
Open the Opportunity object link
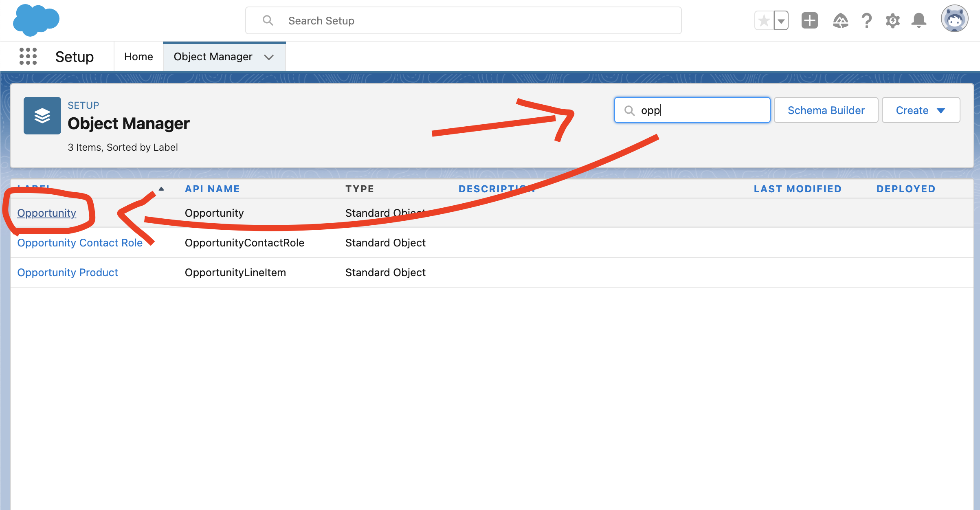pyautogui.click(x=47, y=213)
